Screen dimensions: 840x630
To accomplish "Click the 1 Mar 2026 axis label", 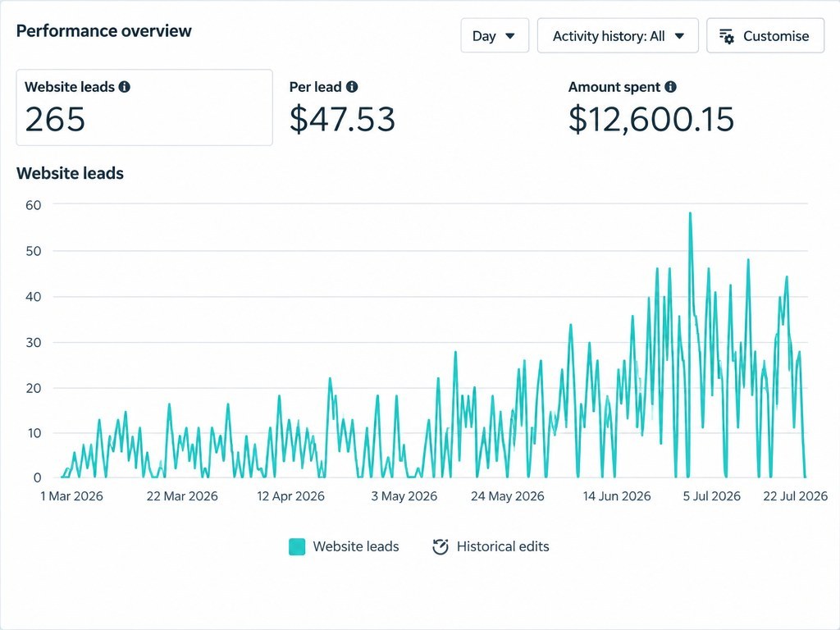I will (72, 496).
